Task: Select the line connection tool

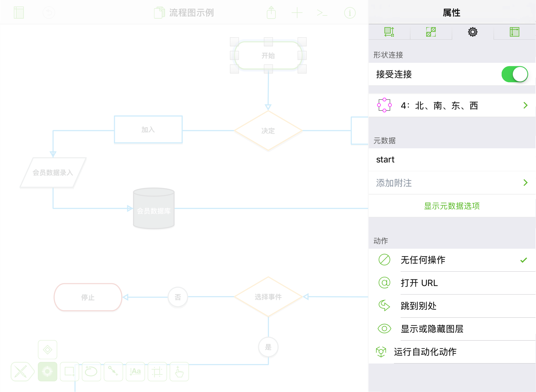Action: (113, 372)
